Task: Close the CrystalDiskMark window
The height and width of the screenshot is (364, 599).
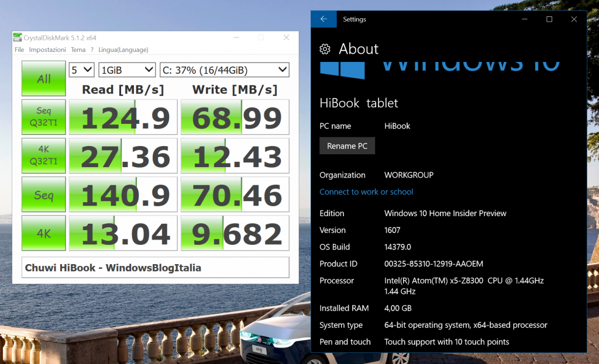Action: point(286,37)
